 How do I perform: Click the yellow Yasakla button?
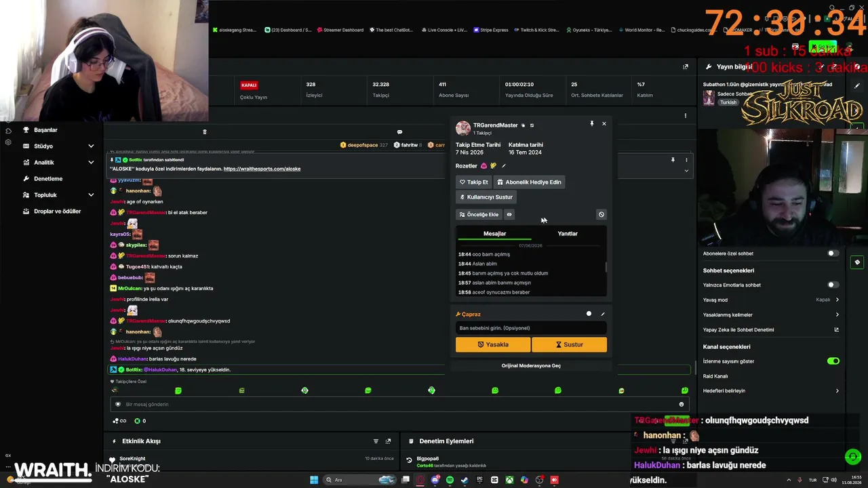[x=493, y=344]
